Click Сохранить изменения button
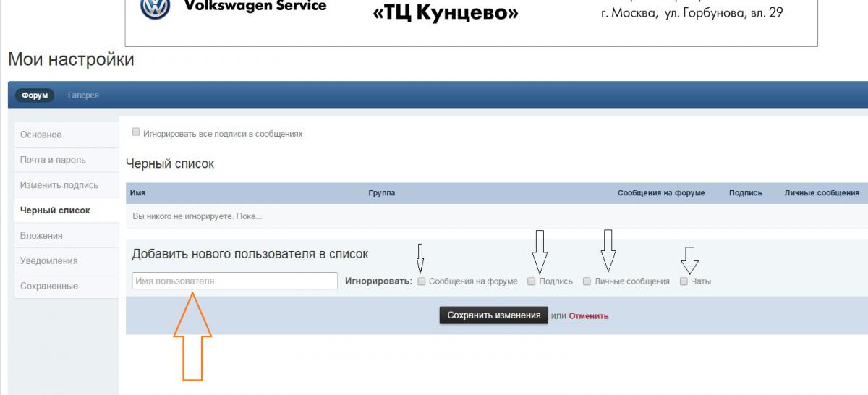 (493, 315)
